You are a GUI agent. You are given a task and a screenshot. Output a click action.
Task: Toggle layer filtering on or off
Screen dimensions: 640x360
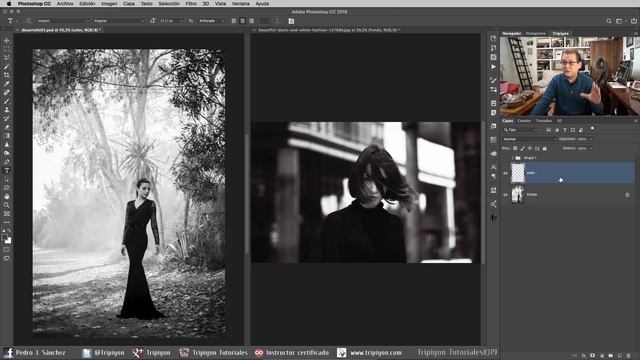click(x=592, y=129)
